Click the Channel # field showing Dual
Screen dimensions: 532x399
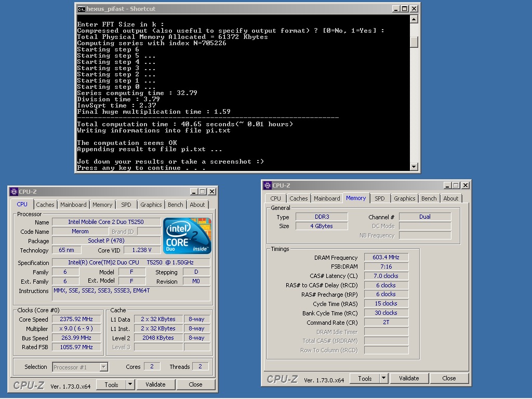pos(425,217)
